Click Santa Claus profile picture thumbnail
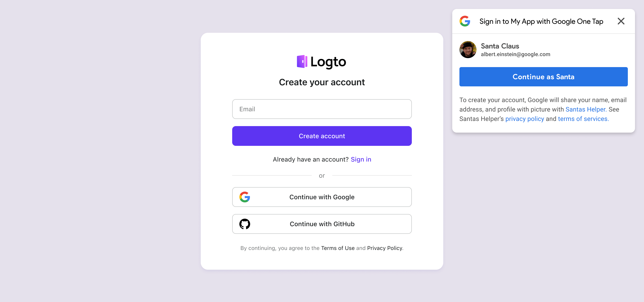 468,49
